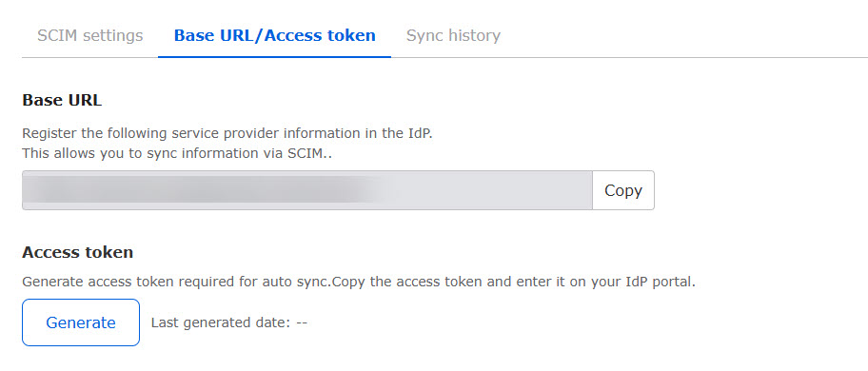868x371 pixels.
Task: Click the Base URL section heading
Action: [62, 100]
